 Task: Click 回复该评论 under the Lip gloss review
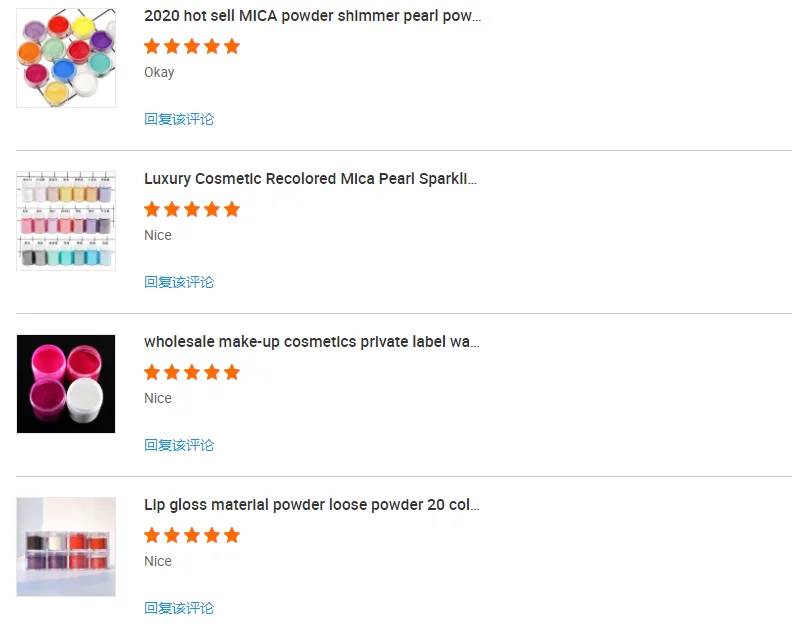[x=179, y=608]
